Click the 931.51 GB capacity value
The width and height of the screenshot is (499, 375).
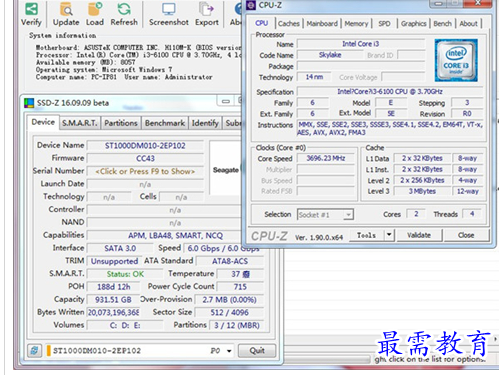pyautogui.click(x=113, y=300)
